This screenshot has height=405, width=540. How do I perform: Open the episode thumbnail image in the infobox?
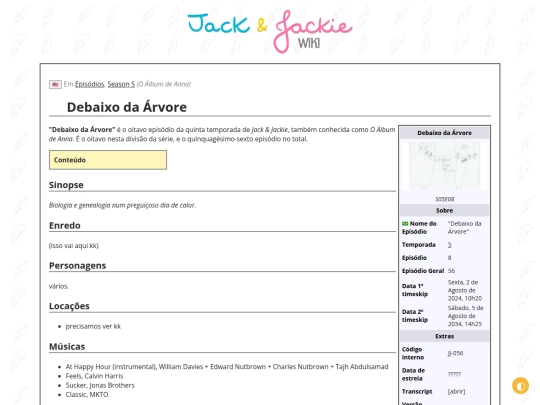(x=444, y=166)
